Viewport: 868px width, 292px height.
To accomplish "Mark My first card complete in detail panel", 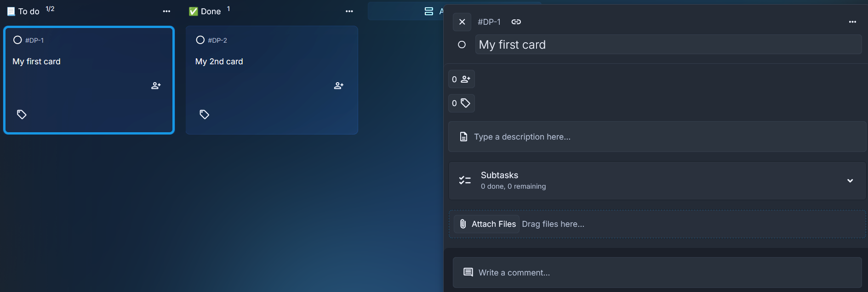I will coord(462,45).
